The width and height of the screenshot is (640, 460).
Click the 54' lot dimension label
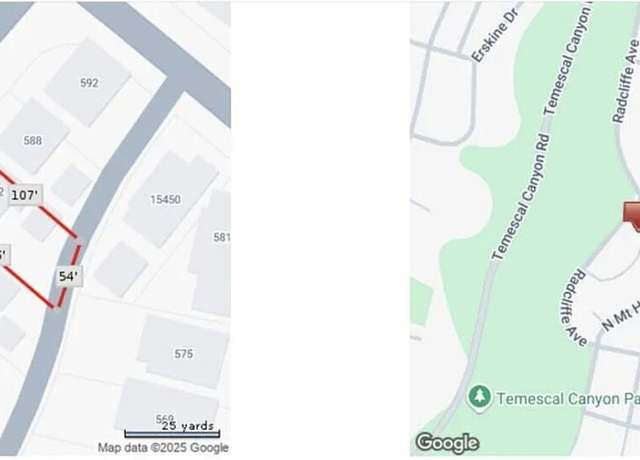click(69, 277)
